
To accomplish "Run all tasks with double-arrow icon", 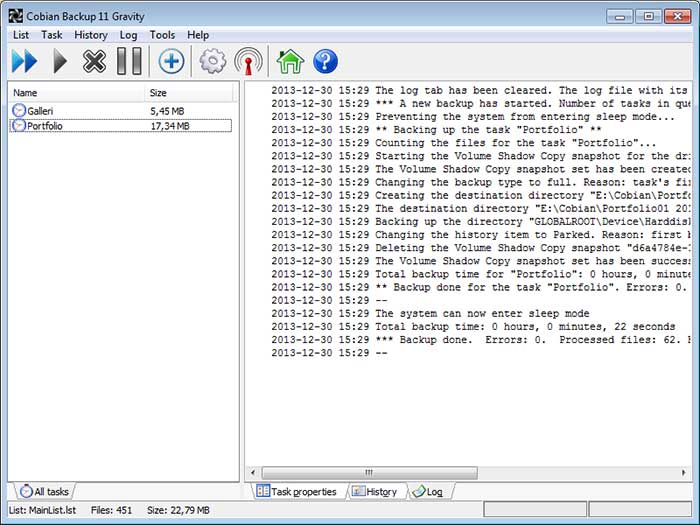I will (x=25, y=61).
